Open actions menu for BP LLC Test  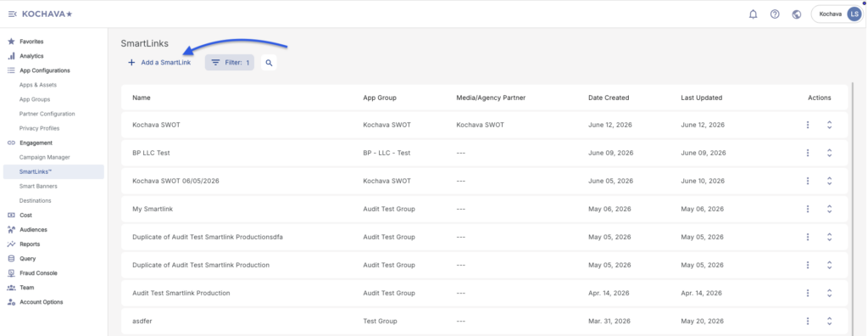tap(808, 153)
